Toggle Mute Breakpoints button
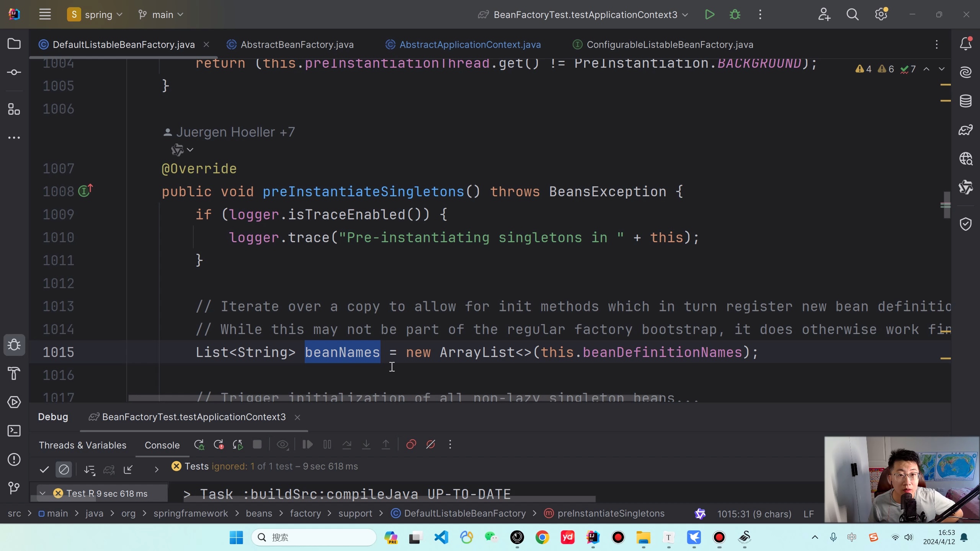Screen dimensions: 980x551 click(431, 445)
